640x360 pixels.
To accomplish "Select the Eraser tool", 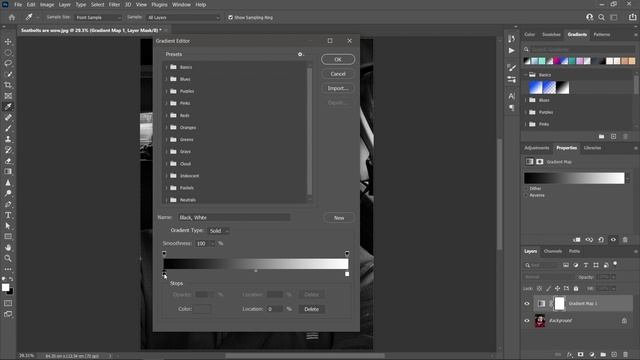I will point(8,161).
